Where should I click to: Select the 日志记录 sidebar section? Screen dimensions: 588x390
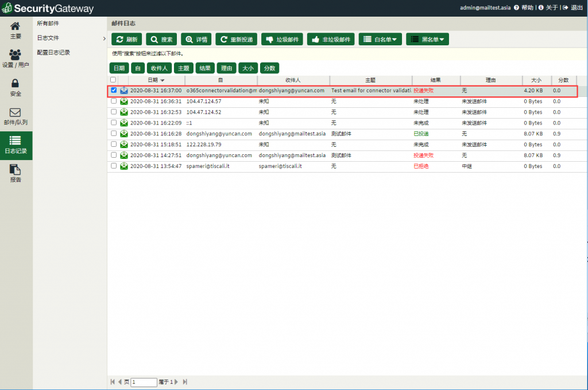(16, 145)
